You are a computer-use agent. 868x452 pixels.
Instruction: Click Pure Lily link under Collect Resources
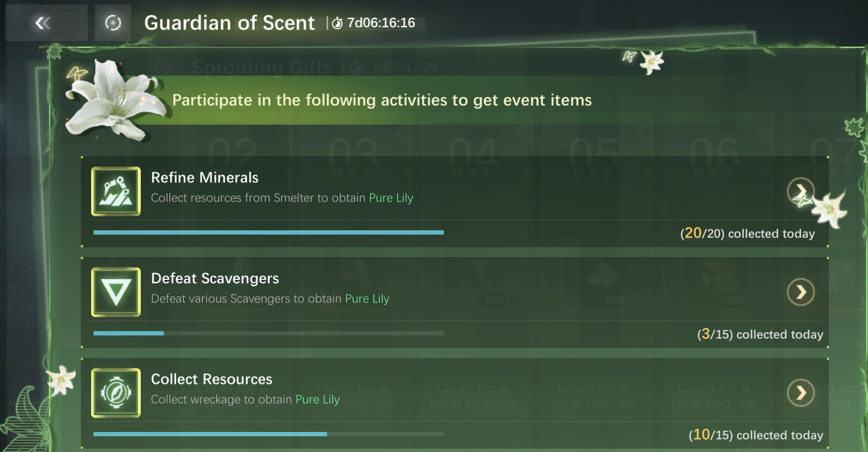[317, 400]
